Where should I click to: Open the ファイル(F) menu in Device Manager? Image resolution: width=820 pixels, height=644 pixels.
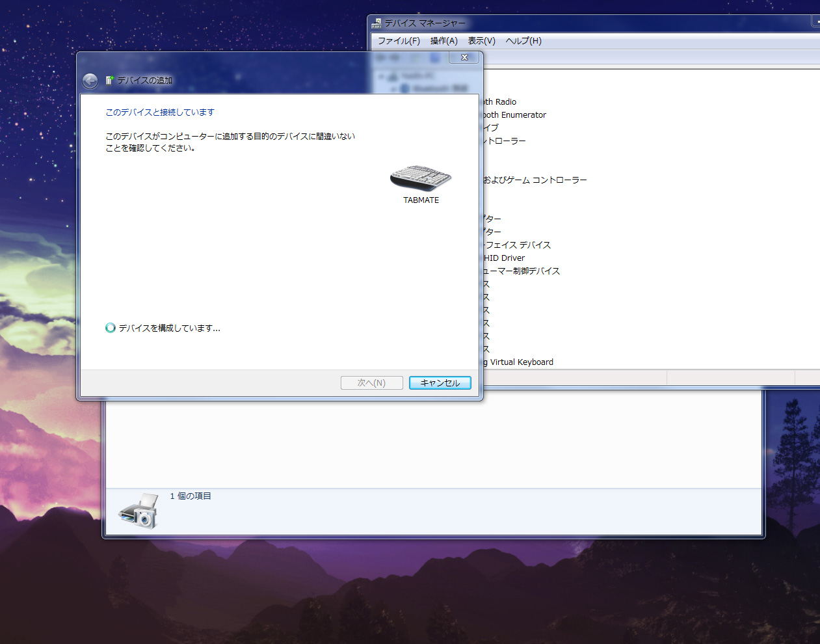(399, 40)
